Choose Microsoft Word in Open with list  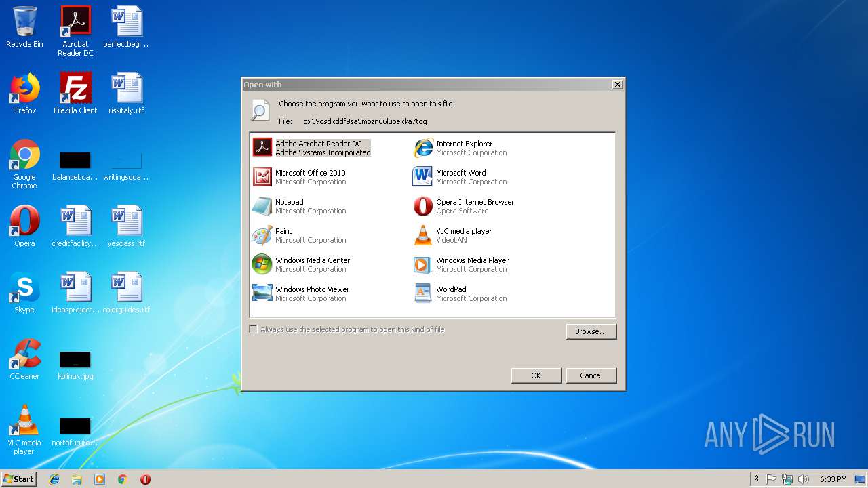(460, 177)
